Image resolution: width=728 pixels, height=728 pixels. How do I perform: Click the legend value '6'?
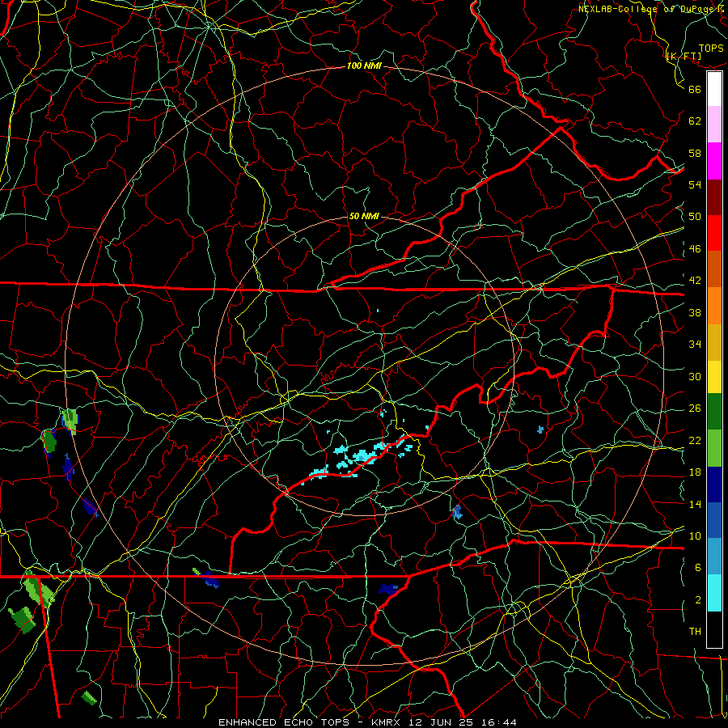coord(697,567)
